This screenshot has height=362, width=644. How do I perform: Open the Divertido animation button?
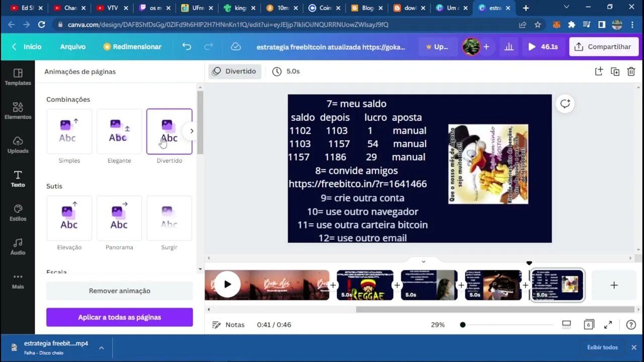click(234, 71)
